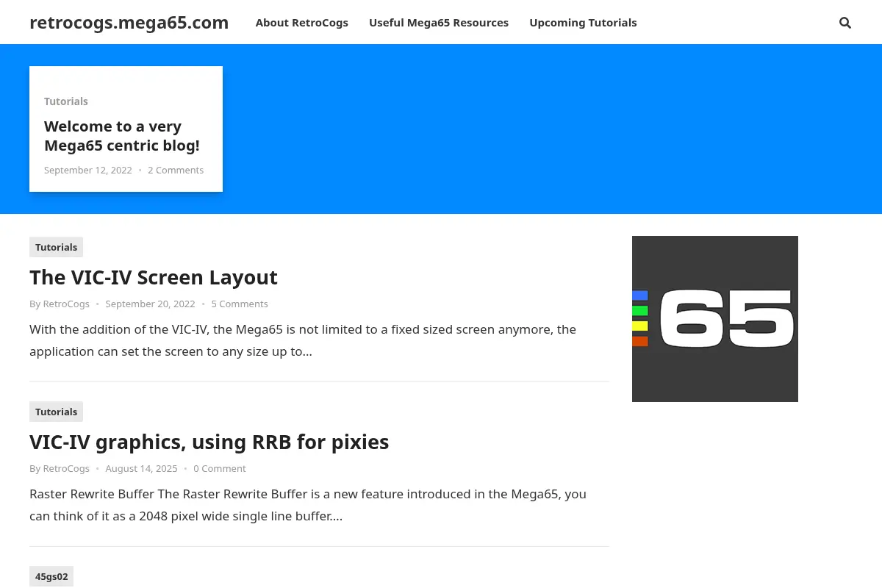
Task: Click excerpt starting 'With the addition of the VIC-IV'
Action: tap(303, 340)
